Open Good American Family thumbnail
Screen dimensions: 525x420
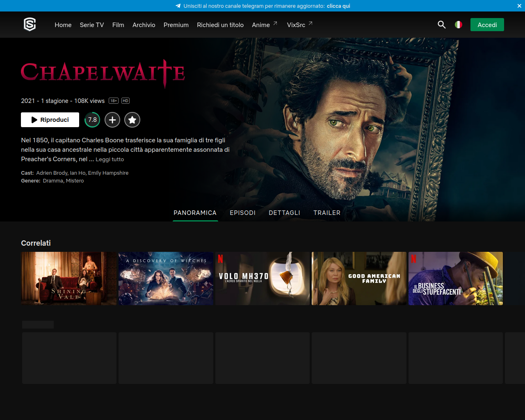pos(359,278)
